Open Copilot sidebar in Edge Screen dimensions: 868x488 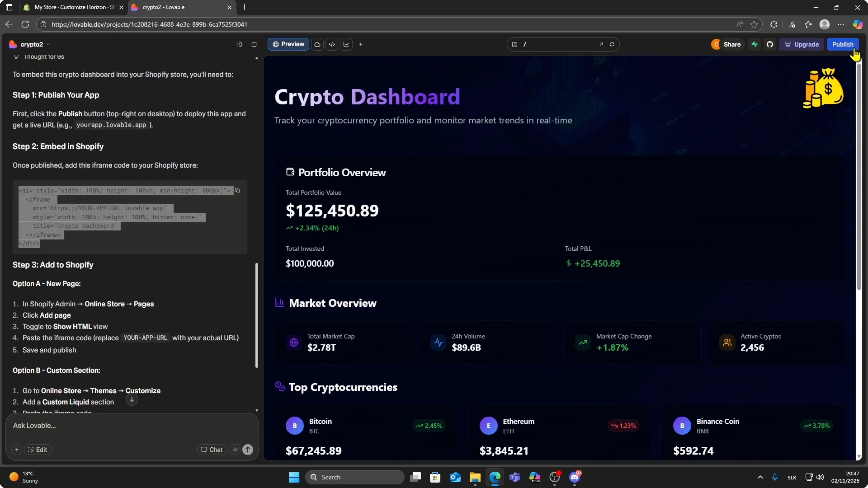click(x=858, y=24)
